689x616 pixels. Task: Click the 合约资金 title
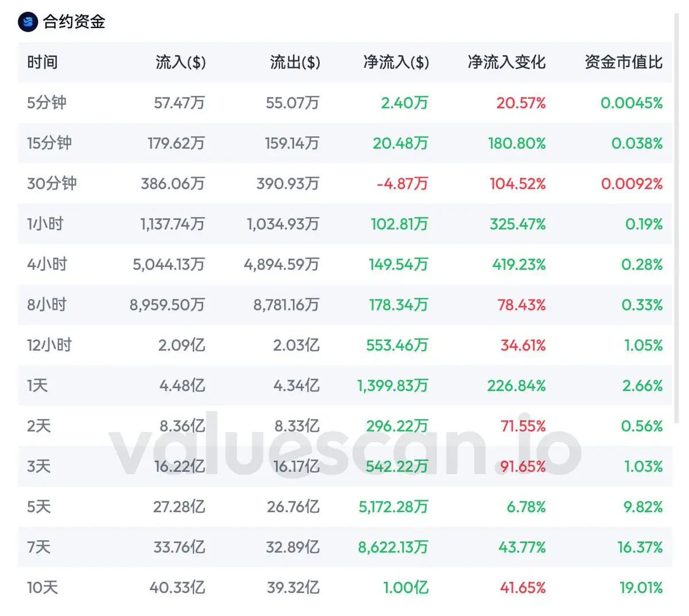click(x=74, y=22)
